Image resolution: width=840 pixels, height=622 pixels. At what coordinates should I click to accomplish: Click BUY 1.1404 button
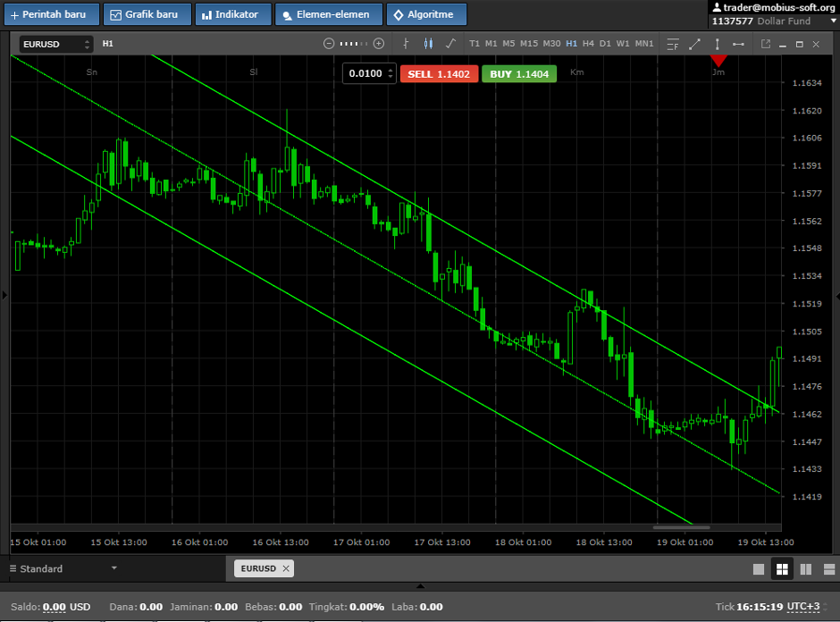[x=519, y=74]
